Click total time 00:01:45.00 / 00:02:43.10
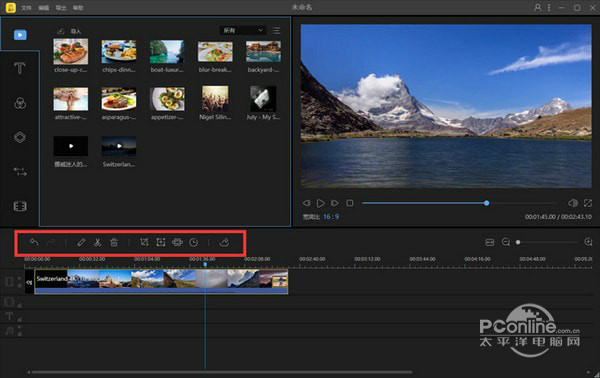The image size is (600, 378). pos(558,217)
